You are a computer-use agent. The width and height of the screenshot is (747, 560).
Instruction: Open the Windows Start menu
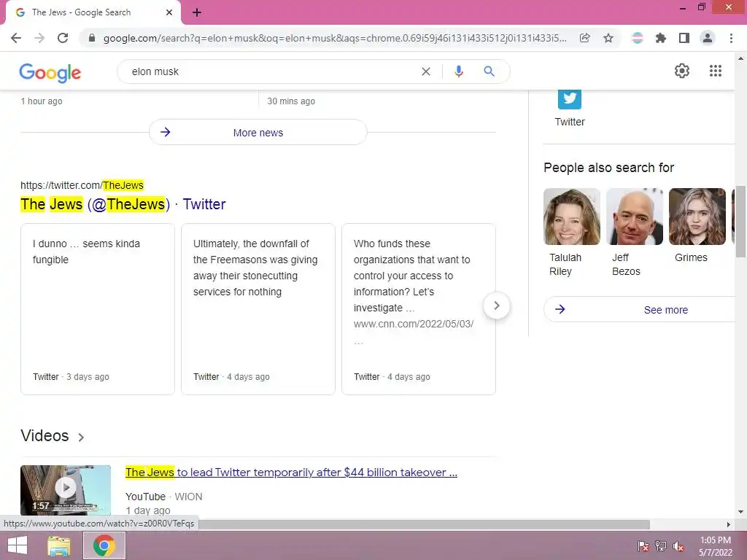(x=18, y=545)
